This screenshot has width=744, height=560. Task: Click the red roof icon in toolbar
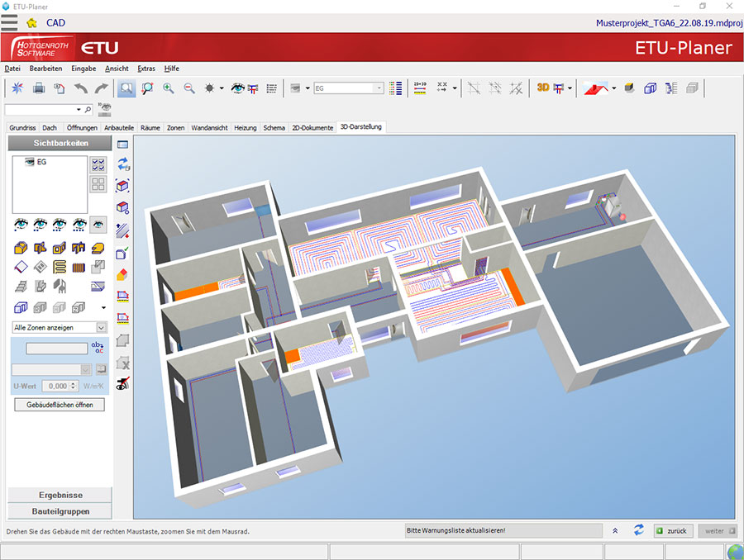pos(596,88)
